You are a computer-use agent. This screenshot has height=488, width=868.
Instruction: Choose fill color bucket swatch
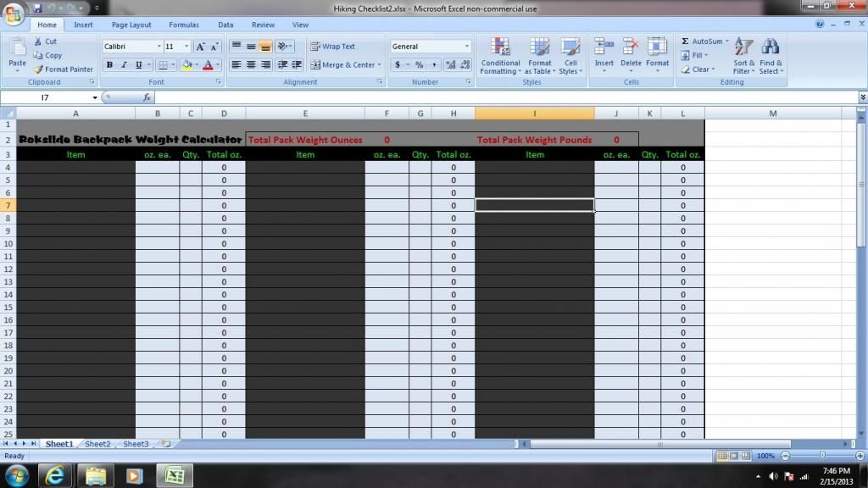point(187,65)
